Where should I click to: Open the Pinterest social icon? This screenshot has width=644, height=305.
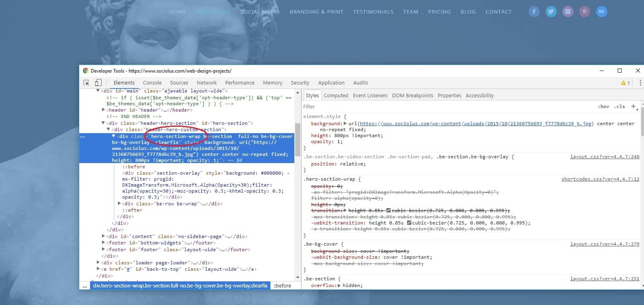[585, 12]
